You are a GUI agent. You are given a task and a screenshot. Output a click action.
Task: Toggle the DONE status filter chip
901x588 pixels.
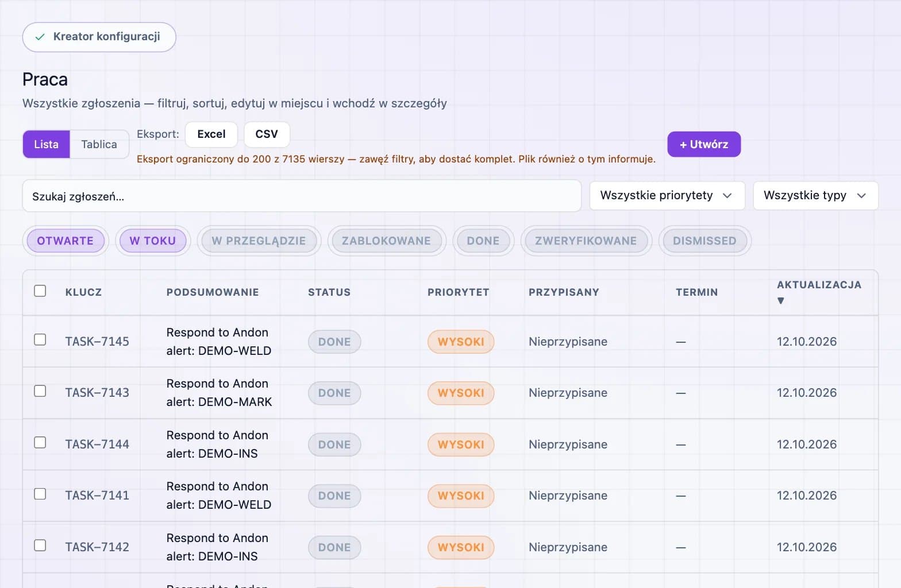click(483, 241)
